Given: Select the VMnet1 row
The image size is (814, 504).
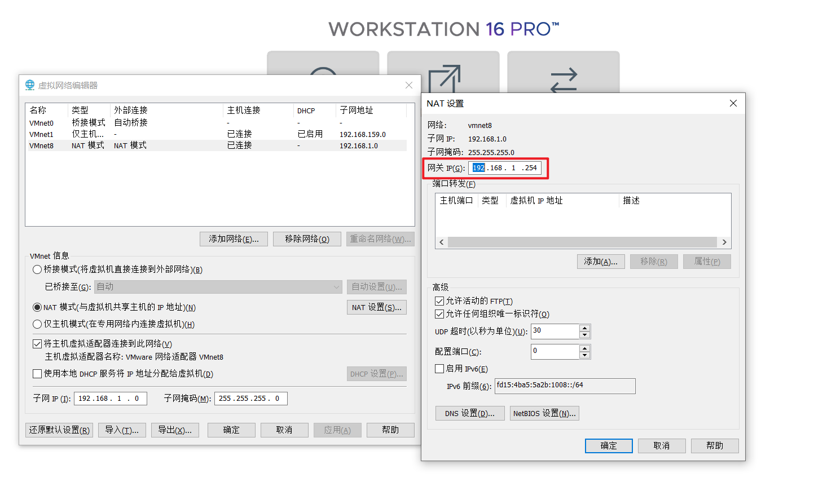Looking at the screenshot, I should click(217, 134).
